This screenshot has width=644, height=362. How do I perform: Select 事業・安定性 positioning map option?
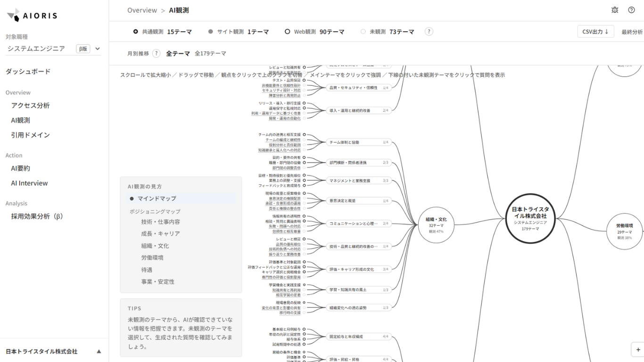(x=157, y=282)
